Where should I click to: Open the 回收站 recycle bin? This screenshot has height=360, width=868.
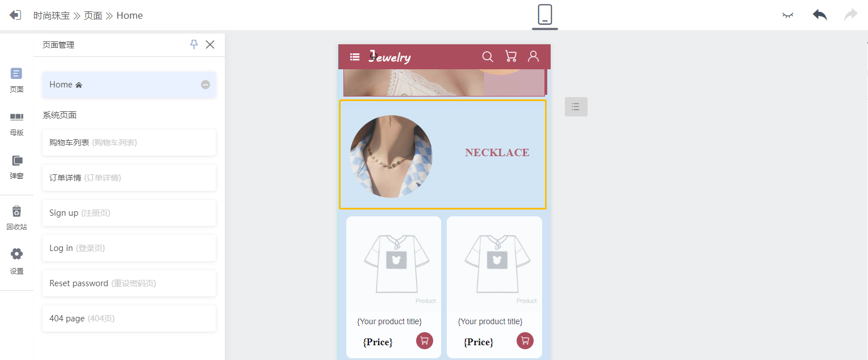click(16, 218)
